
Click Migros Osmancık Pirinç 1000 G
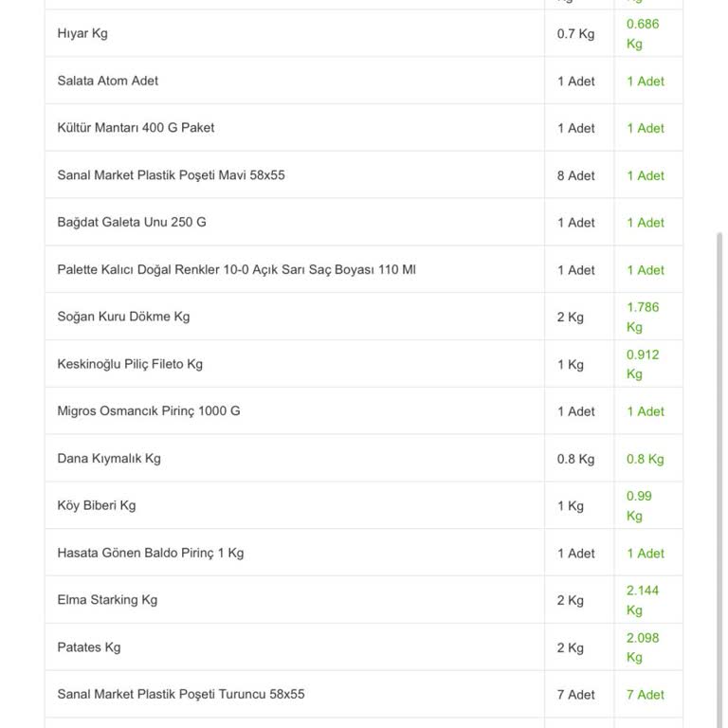click(x=149, y=411)
